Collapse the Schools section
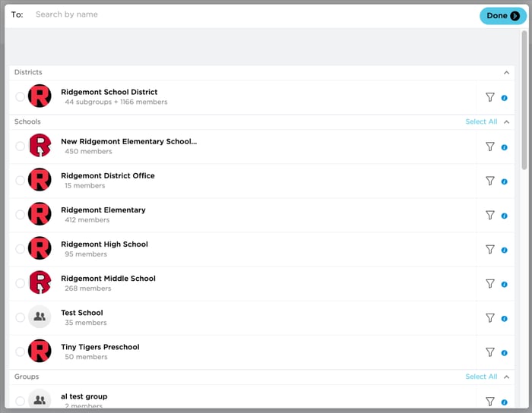The height and width of the screenshot is (413, 532). pos(506,122)
